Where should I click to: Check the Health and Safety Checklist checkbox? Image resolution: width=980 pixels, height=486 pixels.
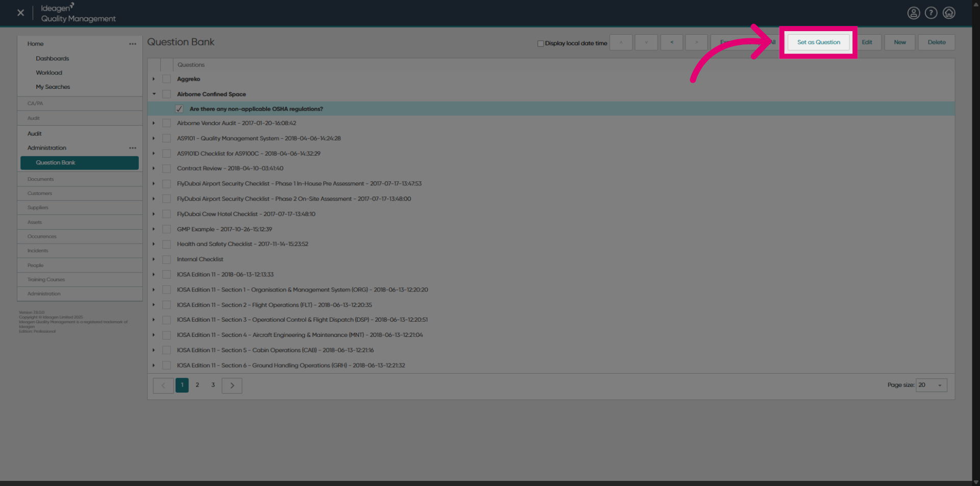(166, 245)
